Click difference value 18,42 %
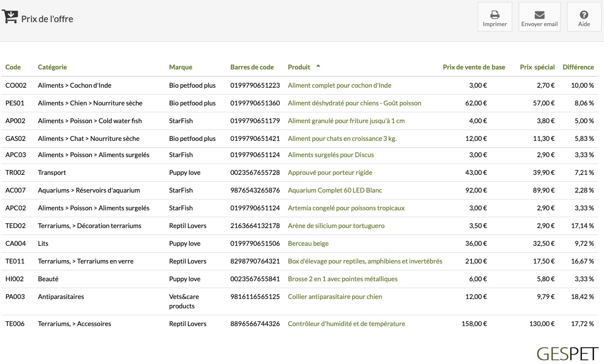 [583, 297]
